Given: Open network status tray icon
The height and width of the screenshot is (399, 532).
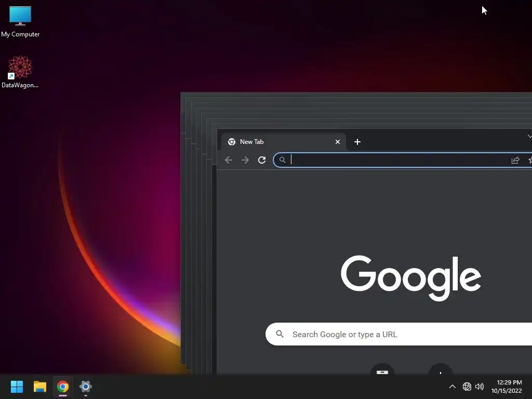Looking at the screenshot, I should pyautogui.click(x=467, y=387).
